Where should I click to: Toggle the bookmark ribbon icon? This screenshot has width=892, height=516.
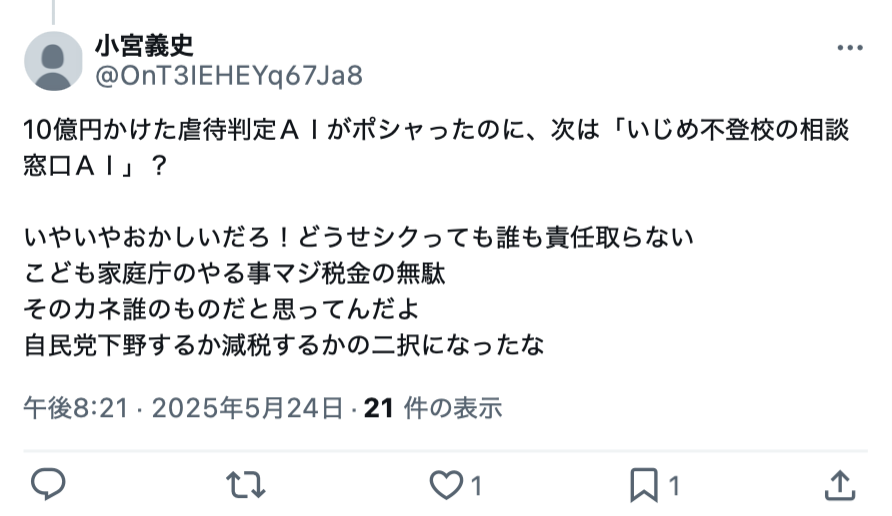(x=644, y=485)
